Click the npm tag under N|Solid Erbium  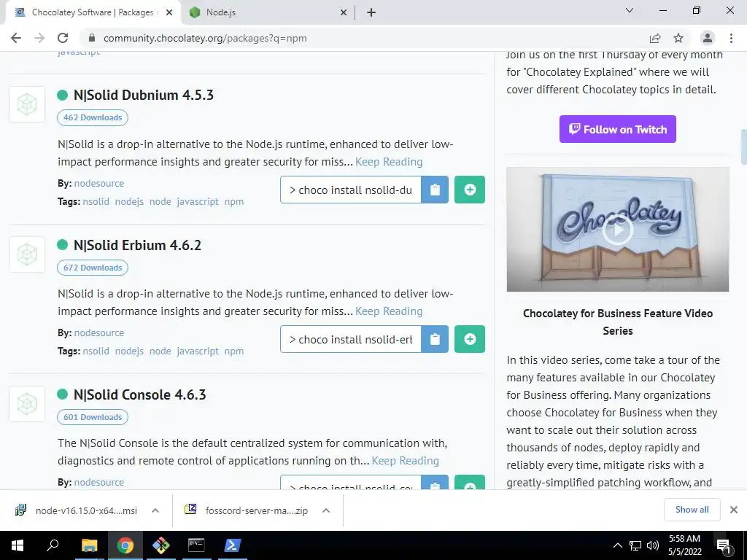click(x=234, y=351)
